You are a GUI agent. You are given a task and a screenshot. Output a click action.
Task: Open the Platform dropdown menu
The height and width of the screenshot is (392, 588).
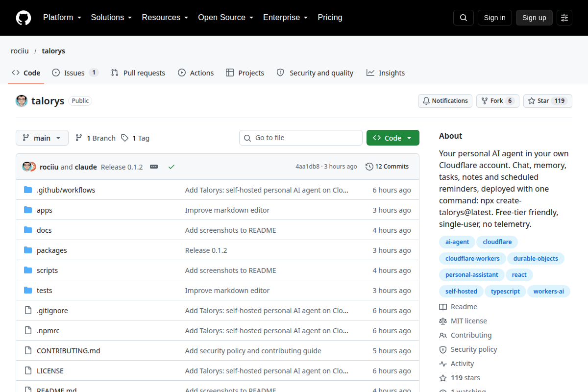click(x=62, y=18)
